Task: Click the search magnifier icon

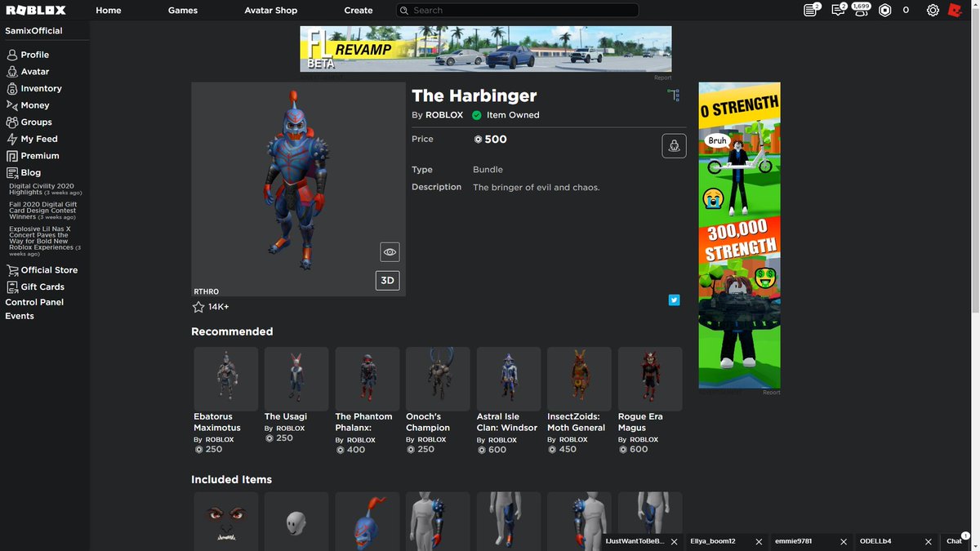Action: tap(403, 11)
